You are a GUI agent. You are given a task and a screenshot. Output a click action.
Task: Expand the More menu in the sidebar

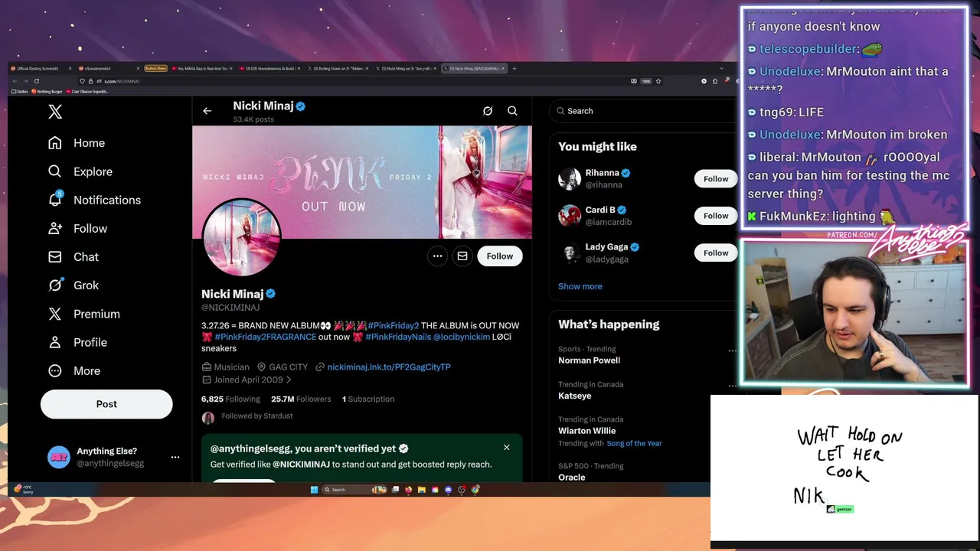[73, 370]
